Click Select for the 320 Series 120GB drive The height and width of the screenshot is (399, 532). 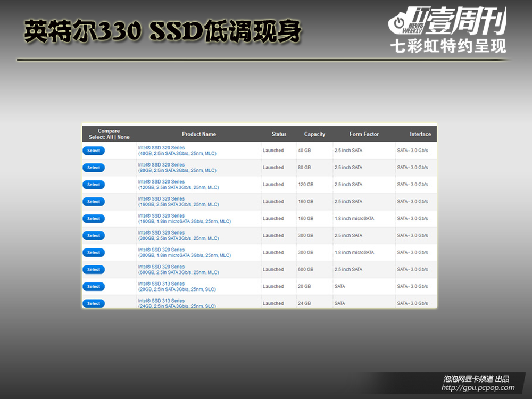tap(94, 185)
